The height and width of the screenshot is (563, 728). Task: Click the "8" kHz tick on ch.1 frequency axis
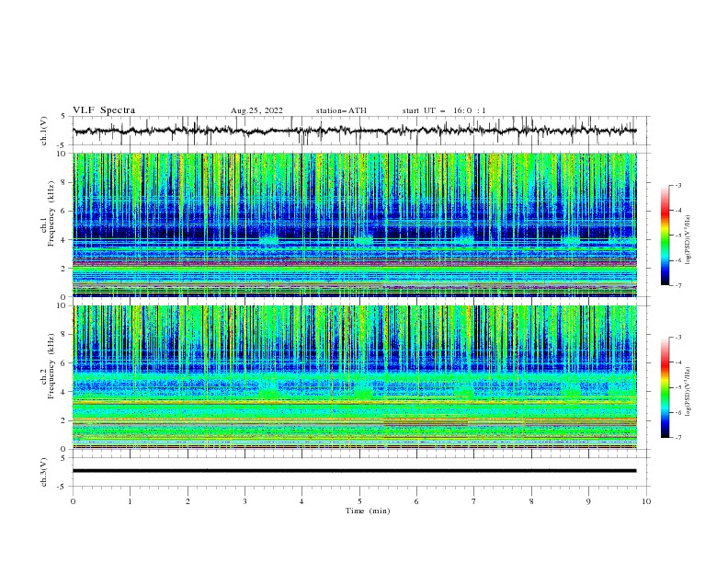65,182
